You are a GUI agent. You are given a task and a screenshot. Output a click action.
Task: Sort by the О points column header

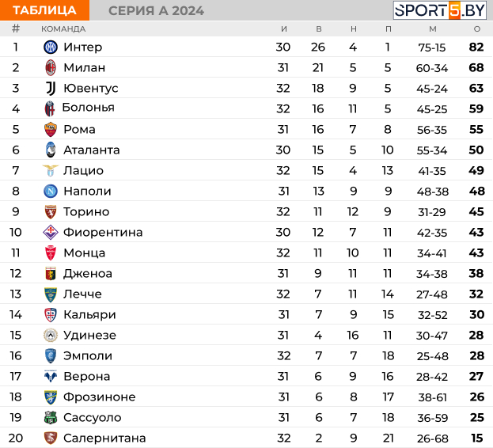[x=477, y=29]
